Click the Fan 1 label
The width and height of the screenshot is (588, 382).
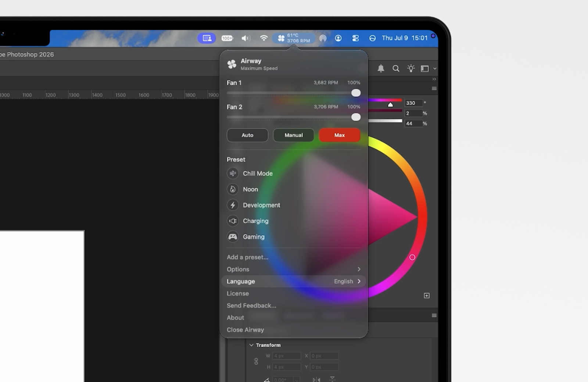234,83
